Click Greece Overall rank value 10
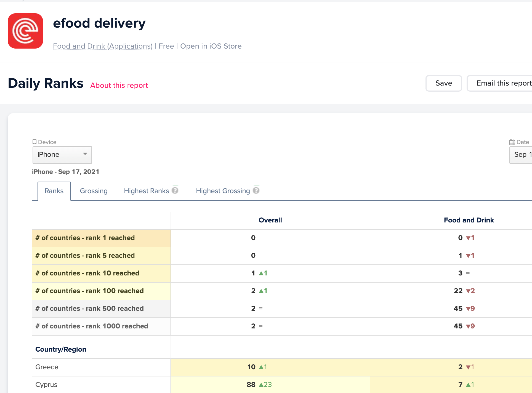 251,367
